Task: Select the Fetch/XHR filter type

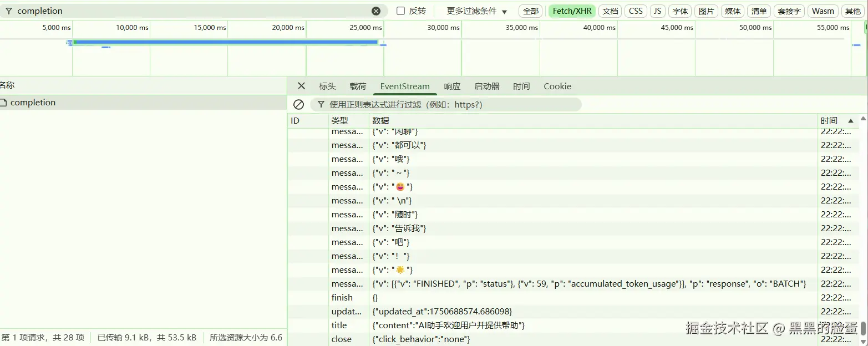Action: tap(572, 11)
